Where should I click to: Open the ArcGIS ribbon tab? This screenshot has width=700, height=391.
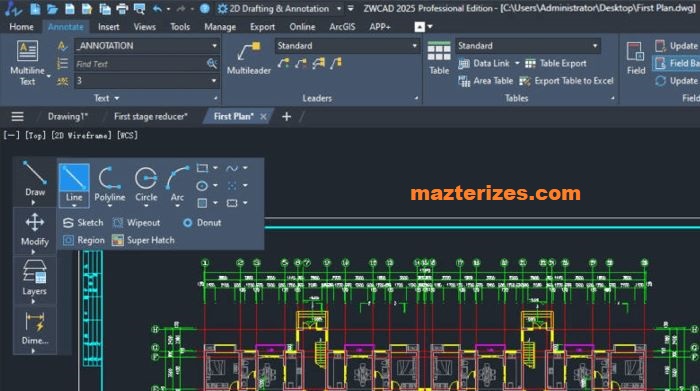pyautogui.click(x=342, y=27)
